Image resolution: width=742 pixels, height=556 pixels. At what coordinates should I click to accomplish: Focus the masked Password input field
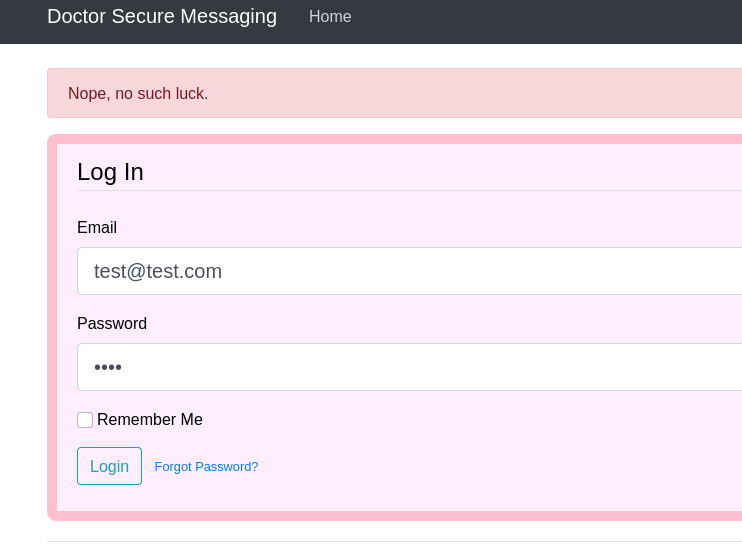pyautogui.click(x=400, y=367)
